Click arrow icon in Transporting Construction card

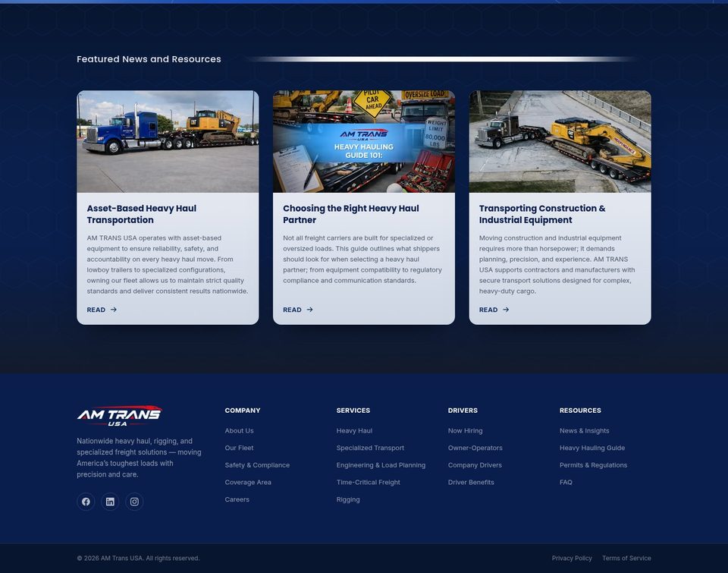[506, 310]
